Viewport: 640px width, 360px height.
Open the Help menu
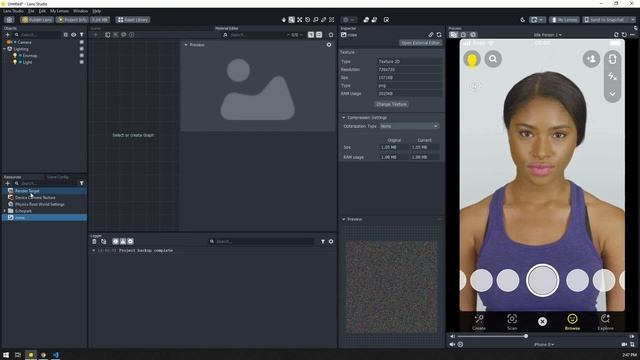(97, 11)
